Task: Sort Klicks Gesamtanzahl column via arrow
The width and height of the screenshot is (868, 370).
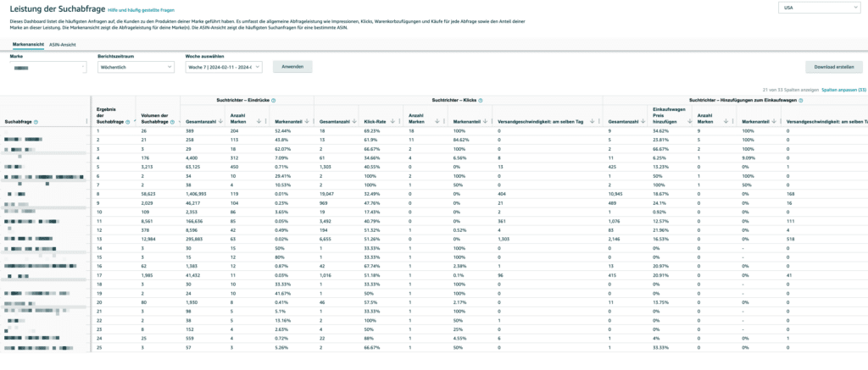Action: [x=353, y=121]
